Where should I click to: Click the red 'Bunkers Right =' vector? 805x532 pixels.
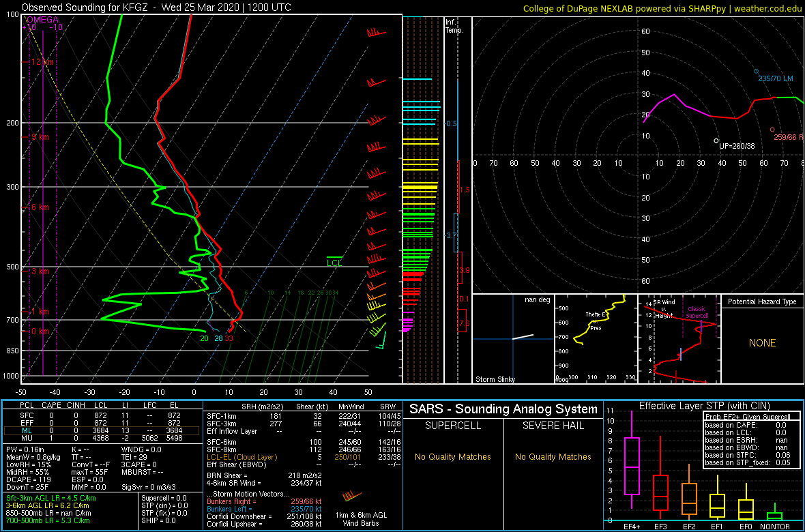265,501
